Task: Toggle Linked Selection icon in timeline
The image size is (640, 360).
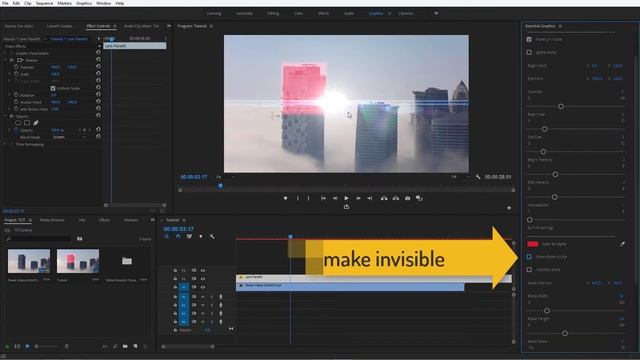Action: [x=189, y=236]
